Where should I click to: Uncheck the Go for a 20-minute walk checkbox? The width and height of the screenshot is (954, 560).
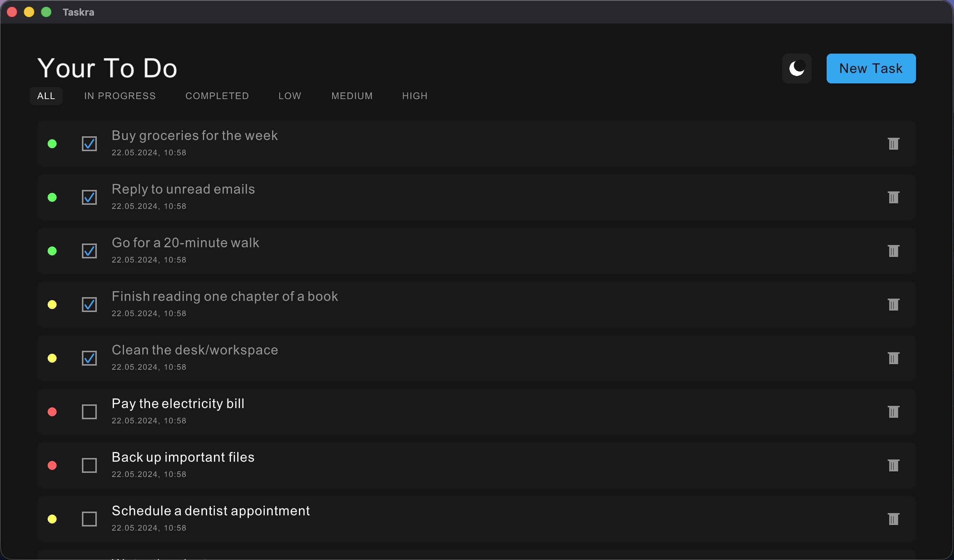point(89,251)
